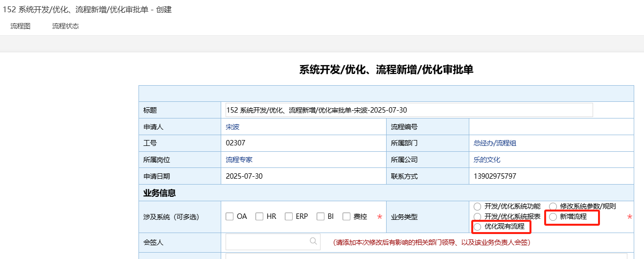Select the 新增流程 radio button

pyautogui.click(x=553, y=216)
